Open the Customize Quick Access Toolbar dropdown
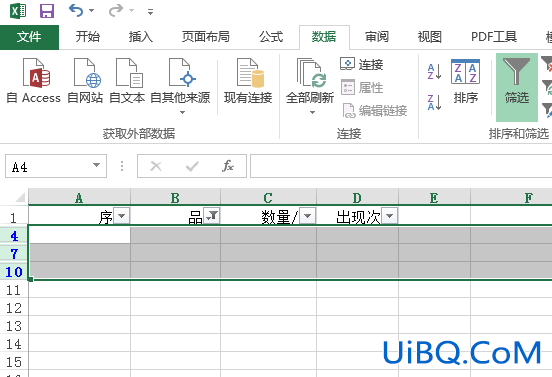The image size is (552, 377). pyautogui.click(x=150, y=12)
